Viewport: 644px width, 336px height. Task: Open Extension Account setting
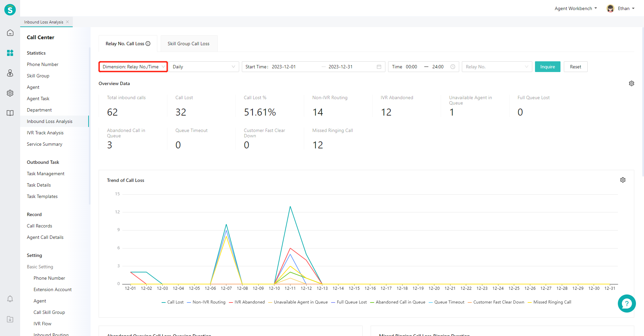click(53, 289)
